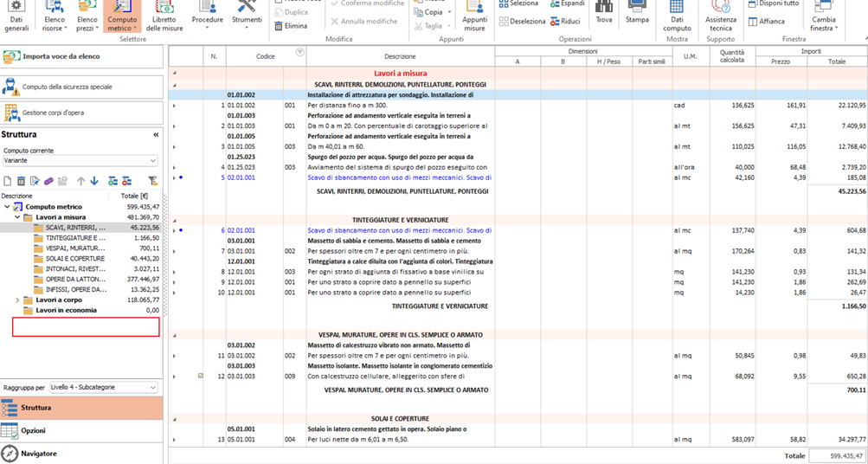
Task: Click the Descrizione column header
Action: pyautogui.click(x=400, y=56)
